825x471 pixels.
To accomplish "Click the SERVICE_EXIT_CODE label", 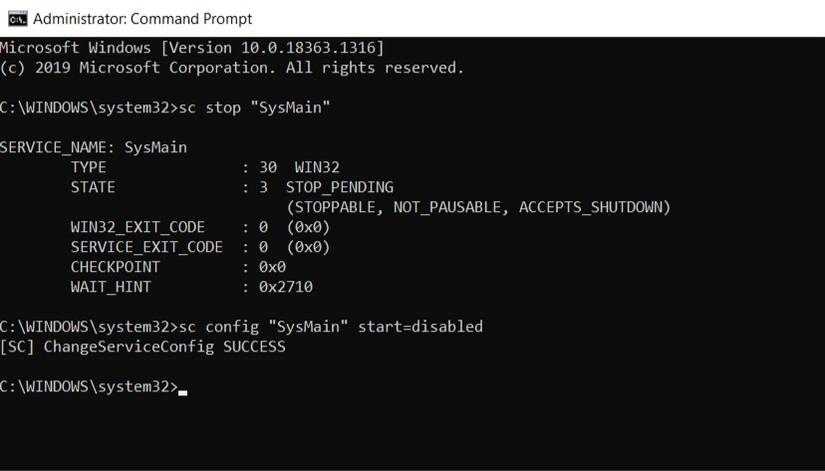I will tap(146, 247).
